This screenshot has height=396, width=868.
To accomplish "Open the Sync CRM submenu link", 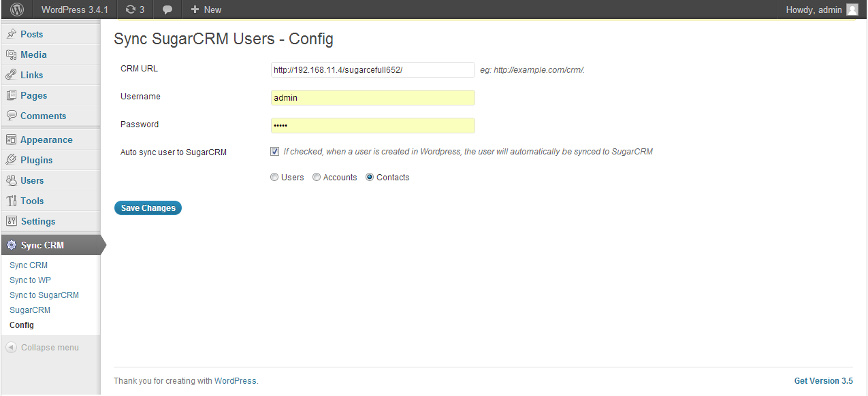I will click(x=29, y=265).
